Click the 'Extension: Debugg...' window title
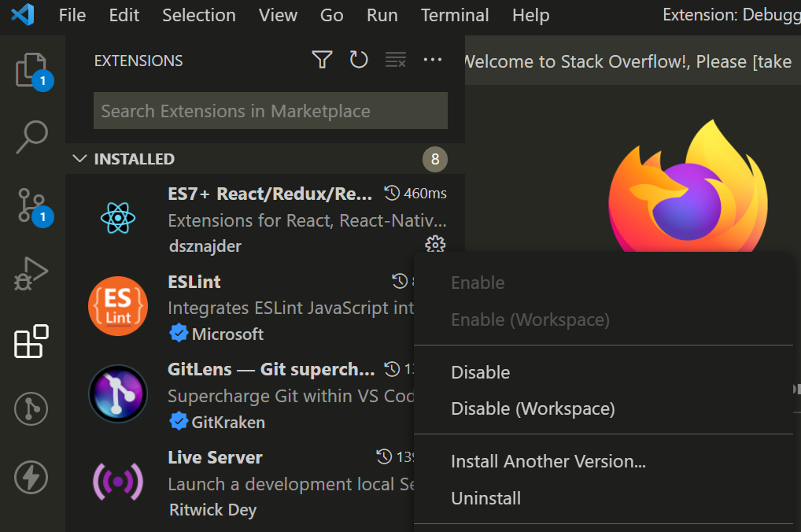The height and width of the screenshot is (532, 801). point(732,15)
